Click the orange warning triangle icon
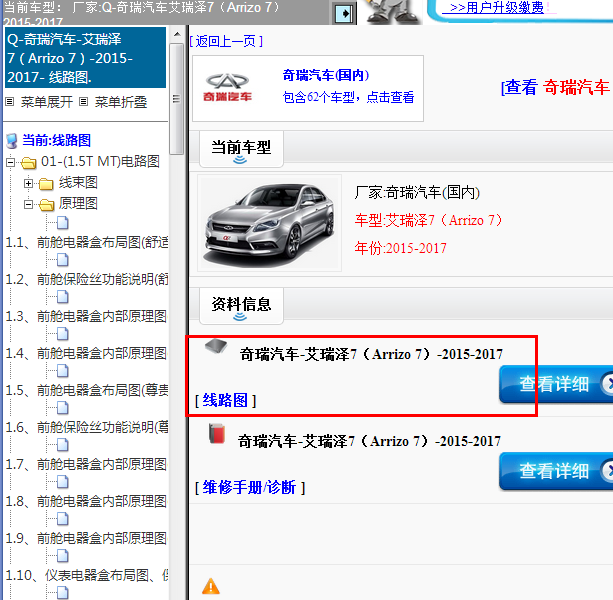 tap(211, 586)
